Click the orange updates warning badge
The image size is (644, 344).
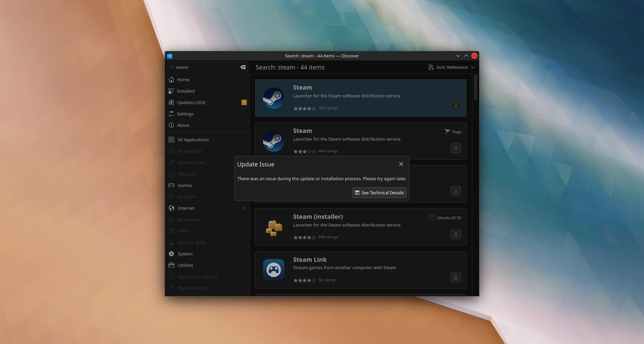pyautogui.click(x=244, y=102)
